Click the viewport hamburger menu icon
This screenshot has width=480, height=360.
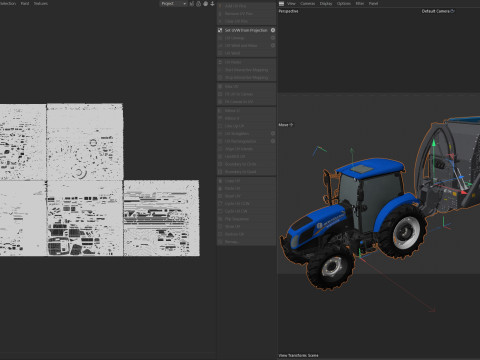pos(281,4)
